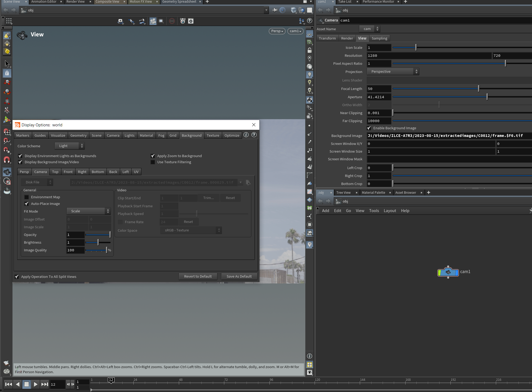Open the Sampling parameter tab
Screen dimensions: 532x392
pos(379,38)
